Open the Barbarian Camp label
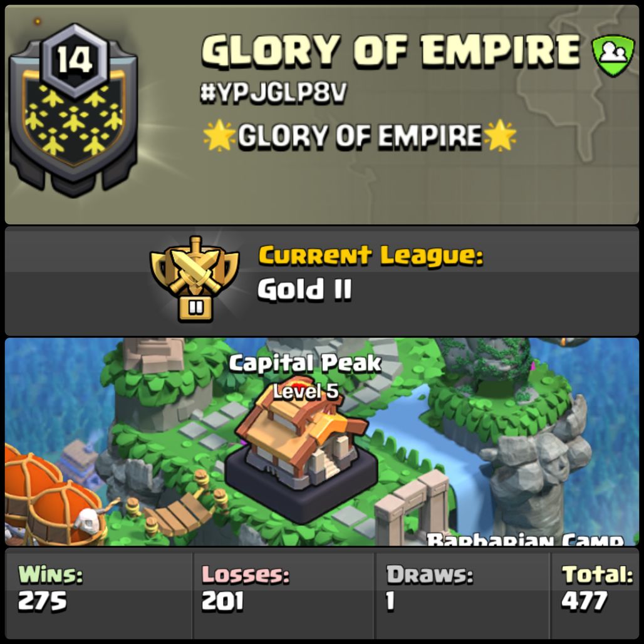This screenshot has height=644, width=644. click(x=526, y=539)
